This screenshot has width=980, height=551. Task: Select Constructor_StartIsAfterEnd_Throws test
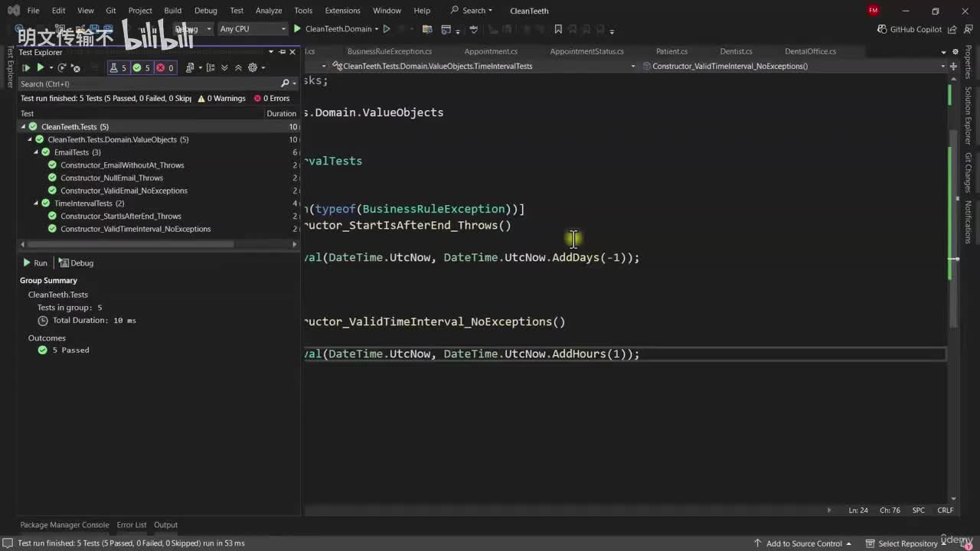(121, 216)
